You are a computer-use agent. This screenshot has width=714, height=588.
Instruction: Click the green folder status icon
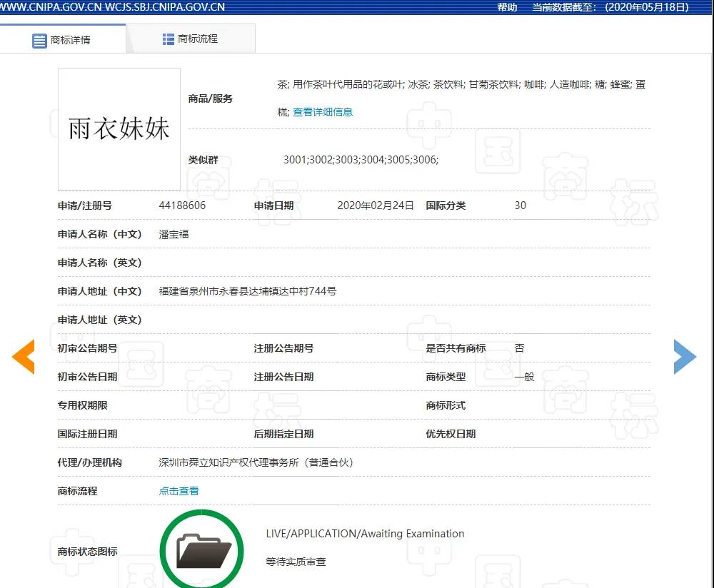tap(202, 549)
